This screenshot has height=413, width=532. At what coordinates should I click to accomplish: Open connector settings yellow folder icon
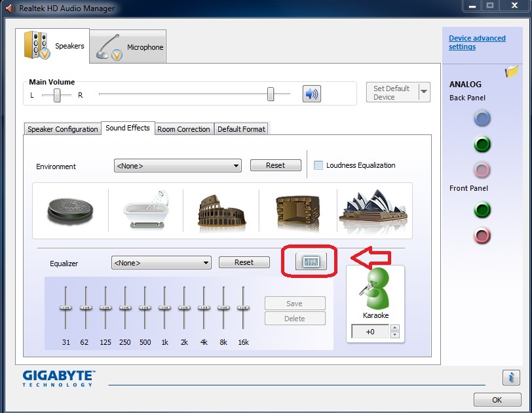tap(512, 71)
